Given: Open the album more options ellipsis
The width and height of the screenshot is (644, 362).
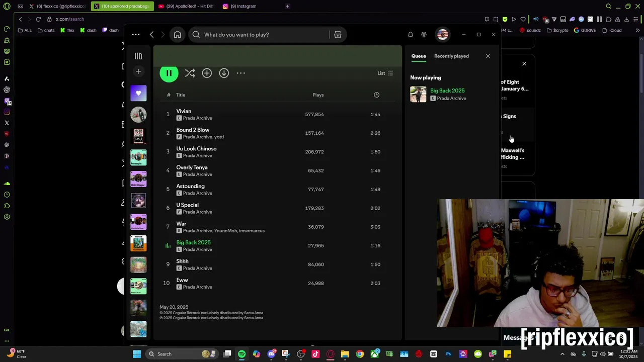Looking at the screenshot, I should tap(241, 73).
